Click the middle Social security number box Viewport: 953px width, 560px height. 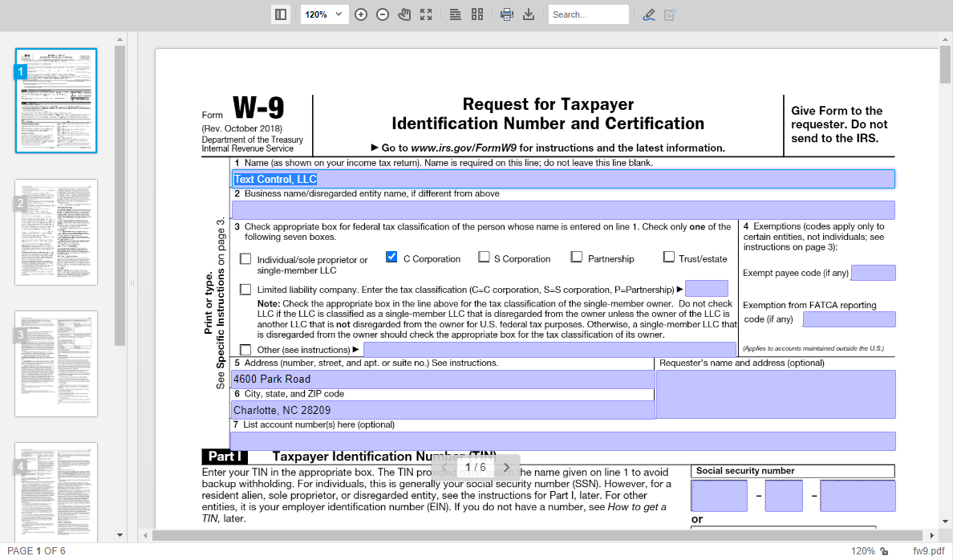784,496
